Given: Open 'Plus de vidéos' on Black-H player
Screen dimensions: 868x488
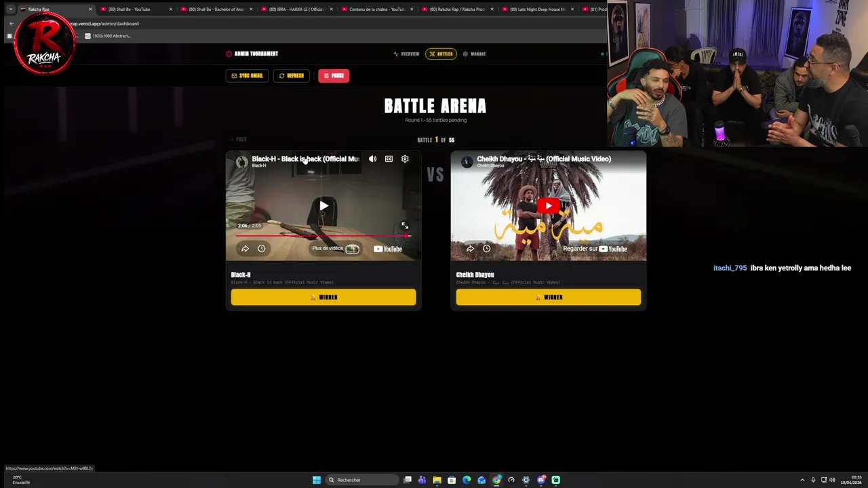Looking at the screenshot, I should [x=335, y=249].
